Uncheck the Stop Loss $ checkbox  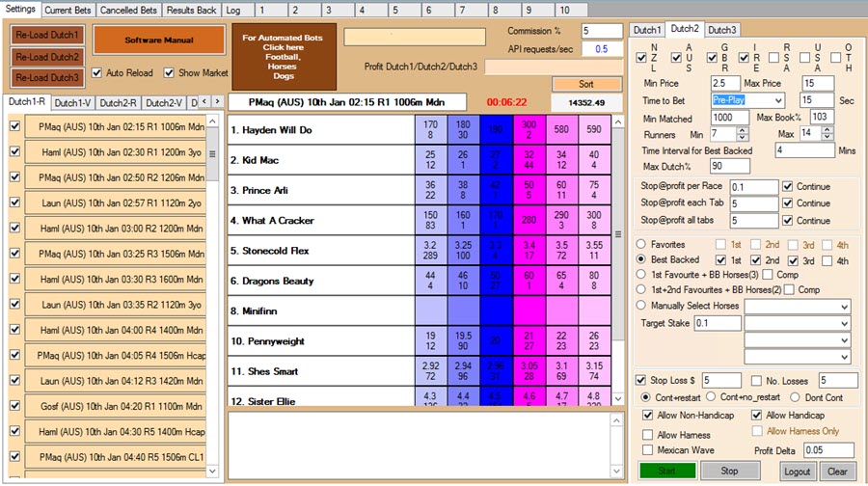642,380
